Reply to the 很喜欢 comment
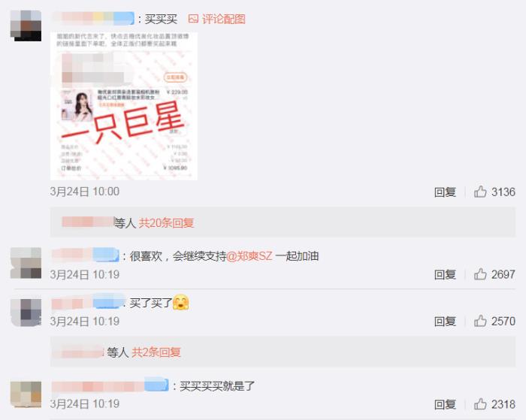This screenshot has width=526, height=420. pos(445,274)
